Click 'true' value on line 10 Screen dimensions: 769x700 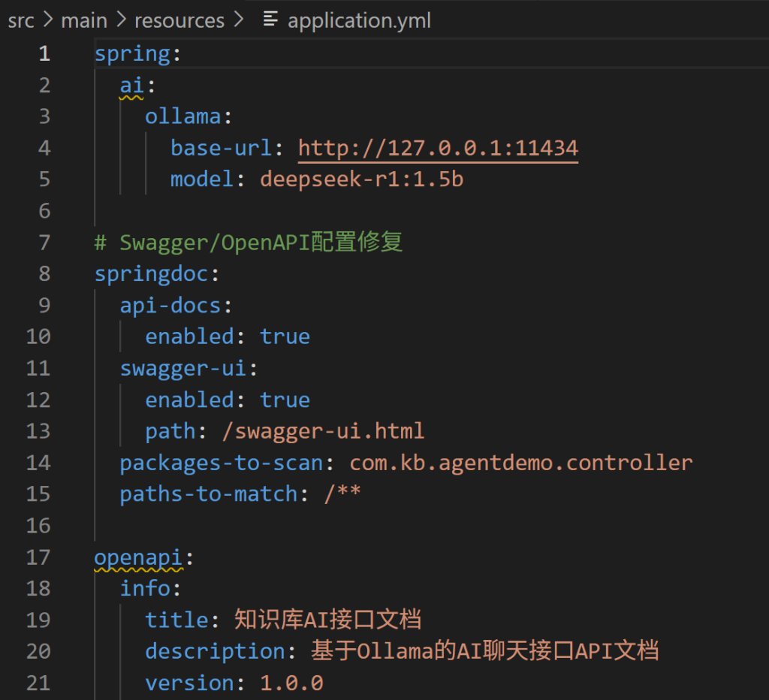[285, 337]
